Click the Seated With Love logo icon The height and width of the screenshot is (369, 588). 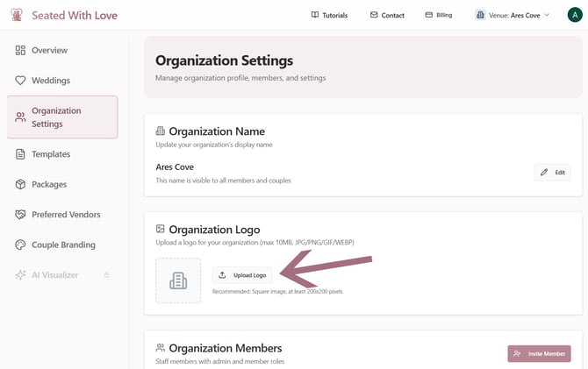[16, 15]
